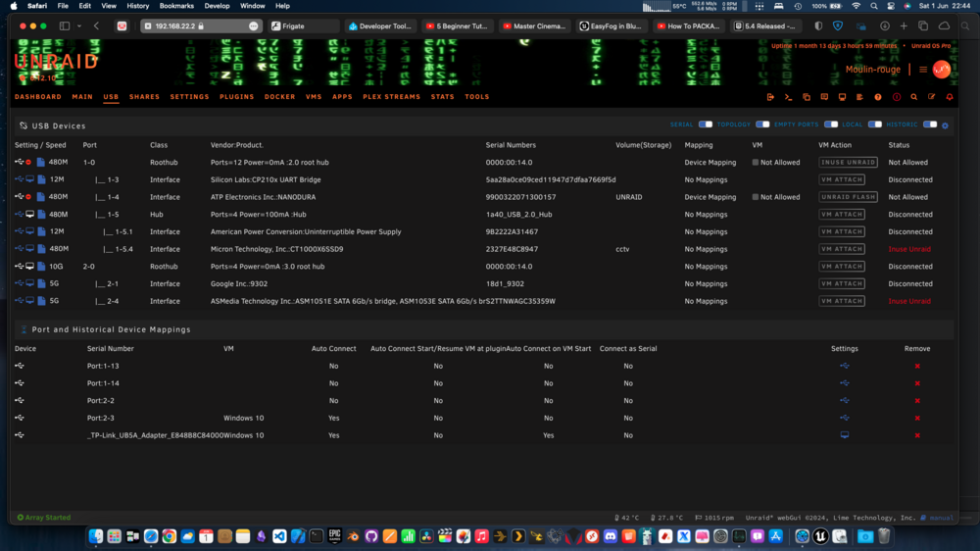Click the orange help question-mark icon
980x551 pixels.
[x=878, y=98]
